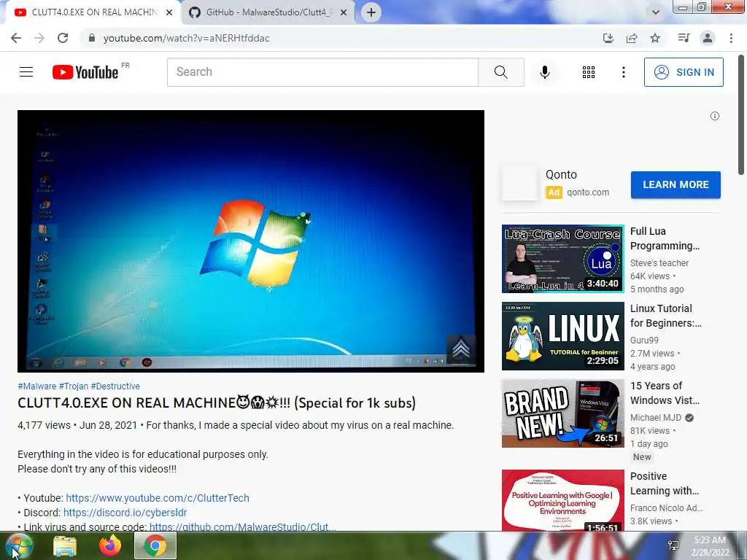The height and width of the screenshot is (560, 747).
Task: Open a new tab with the plus button
Action: point(371,12)
